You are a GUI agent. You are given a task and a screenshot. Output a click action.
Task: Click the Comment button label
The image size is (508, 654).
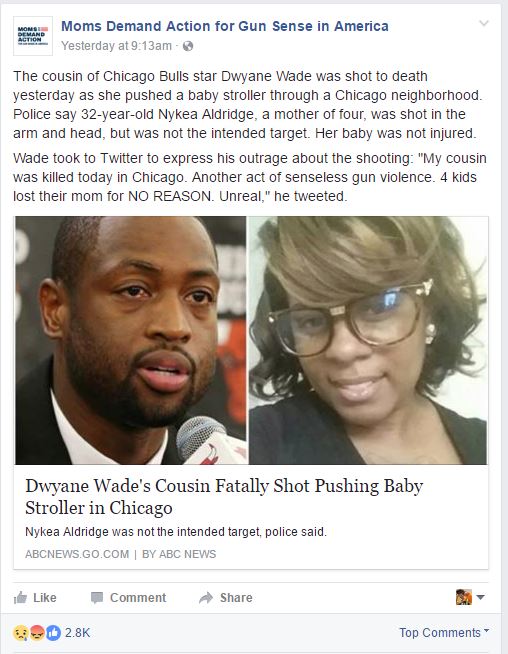coord(138,598)
